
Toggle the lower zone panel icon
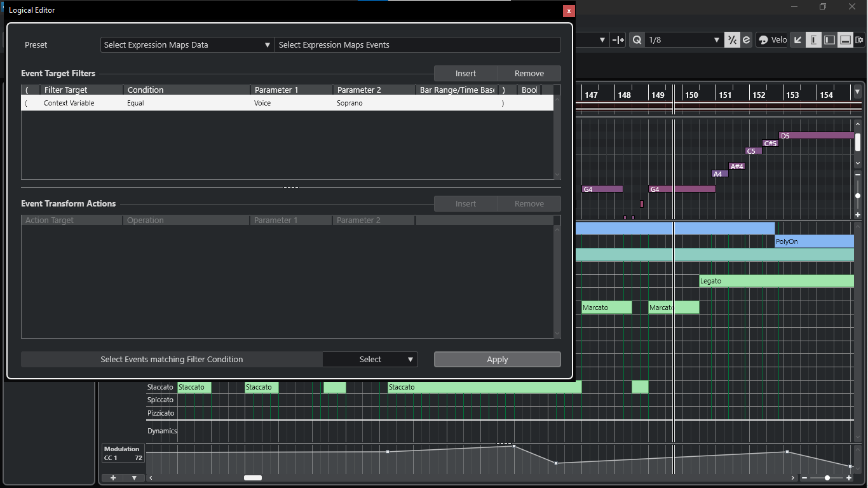click(844, 40)
